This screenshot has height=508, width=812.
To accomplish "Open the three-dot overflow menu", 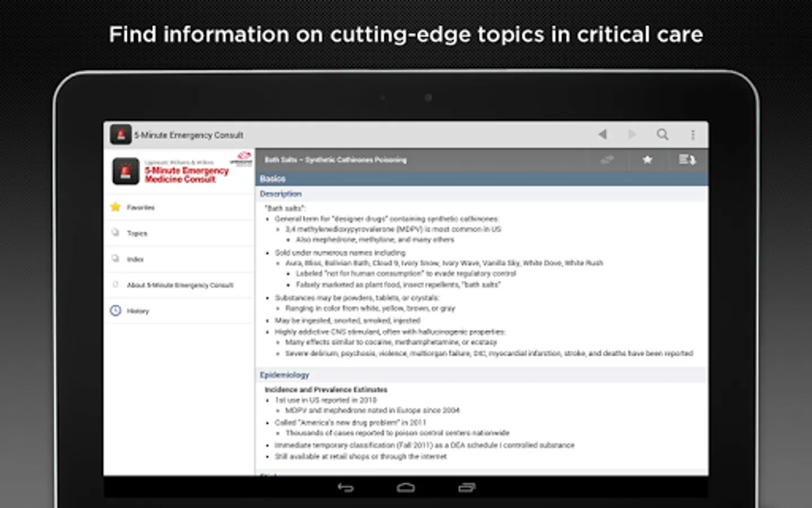I will [x=693, y=134].
